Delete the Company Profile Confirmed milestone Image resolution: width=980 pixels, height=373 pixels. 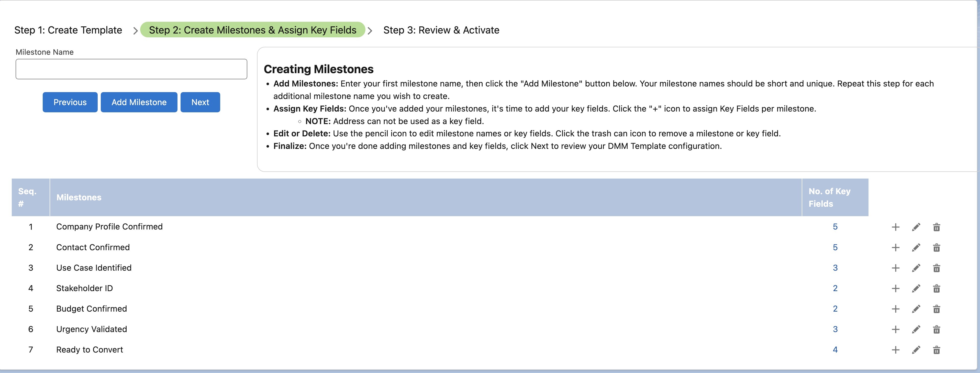[936, 227]
